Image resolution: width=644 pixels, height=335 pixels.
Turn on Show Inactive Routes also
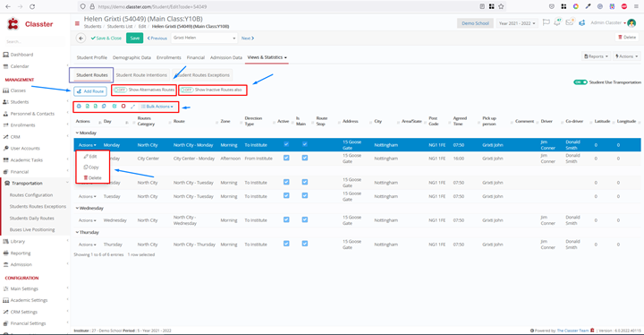click(x=187, y=90)
